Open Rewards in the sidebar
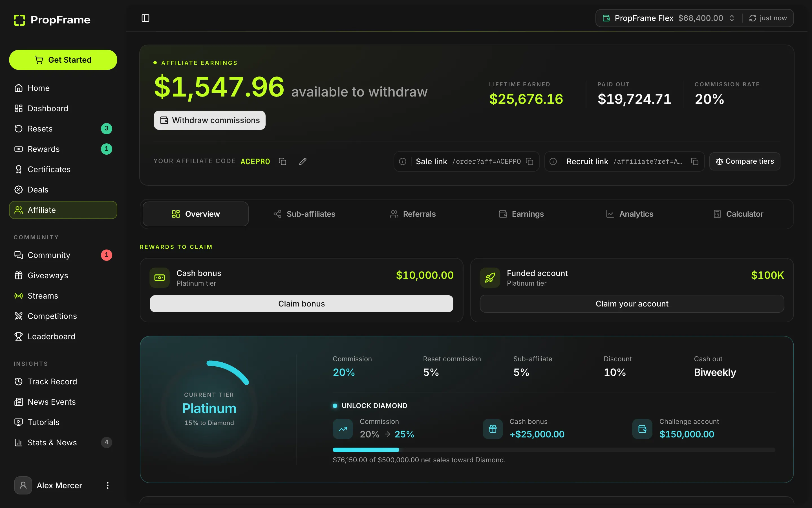 tap(63, 149)
